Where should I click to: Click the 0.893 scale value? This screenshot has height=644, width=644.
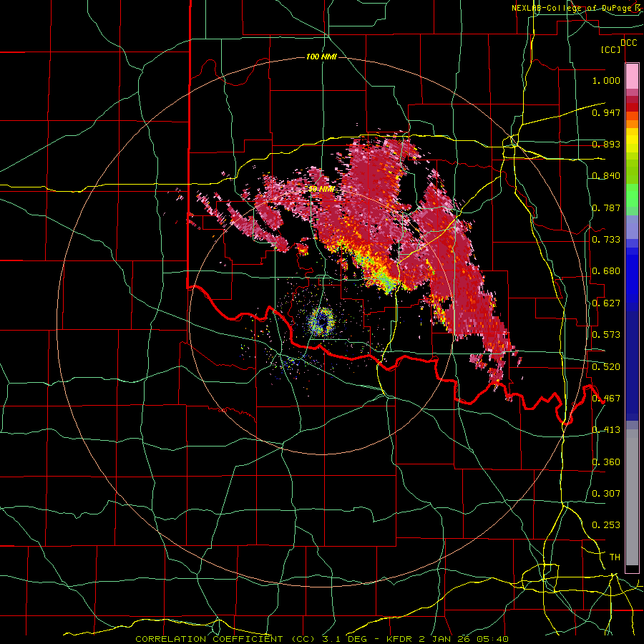tap(606, 144)
